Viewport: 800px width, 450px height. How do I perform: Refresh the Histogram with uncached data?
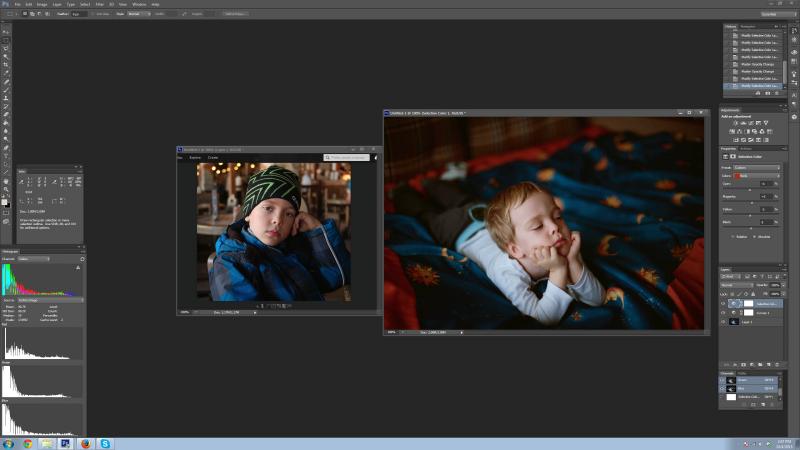[82, 259]
